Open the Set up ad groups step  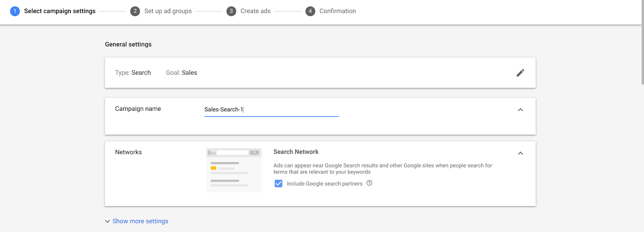coord(168,11)
